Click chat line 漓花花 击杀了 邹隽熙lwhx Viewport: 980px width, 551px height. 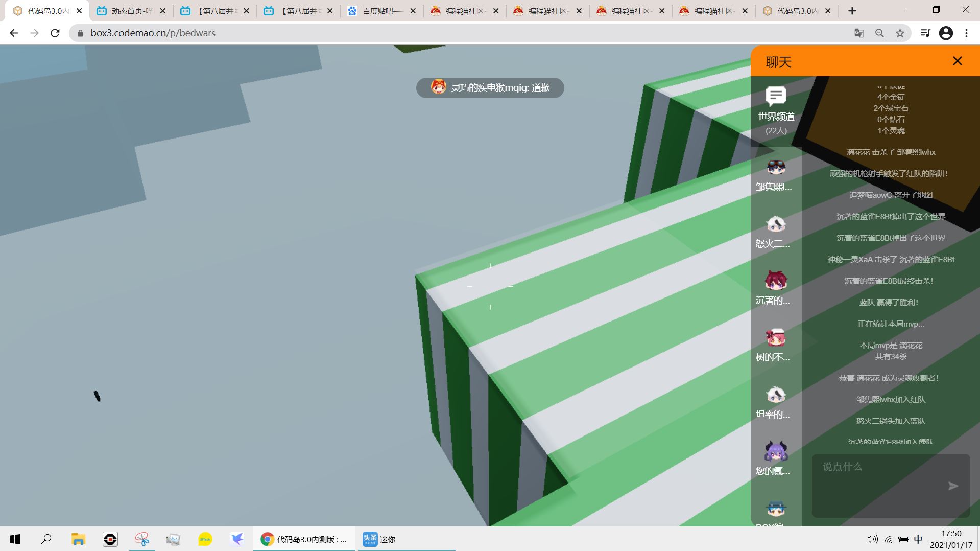coord(891,152)
